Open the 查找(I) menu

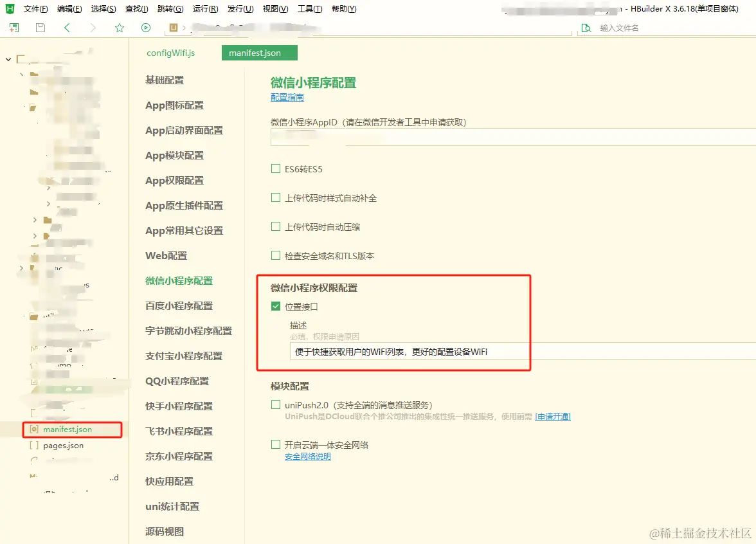pyautogui.click(x=136, y=9)
